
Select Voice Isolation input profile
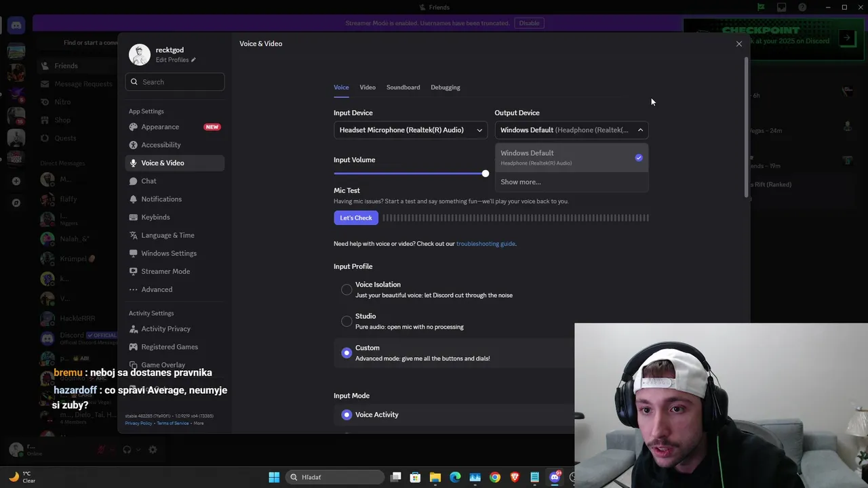tap(347, 289)
